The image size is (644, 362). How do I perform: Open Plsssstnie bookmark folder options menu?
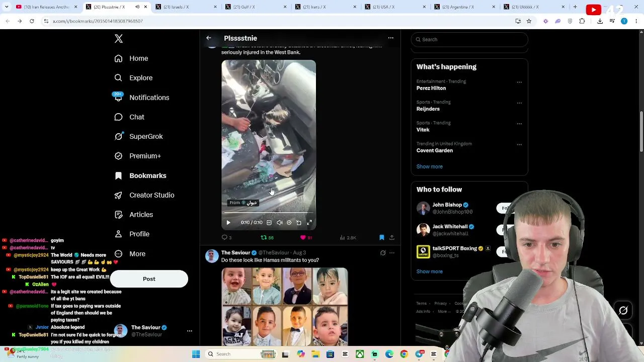point(390,38)
